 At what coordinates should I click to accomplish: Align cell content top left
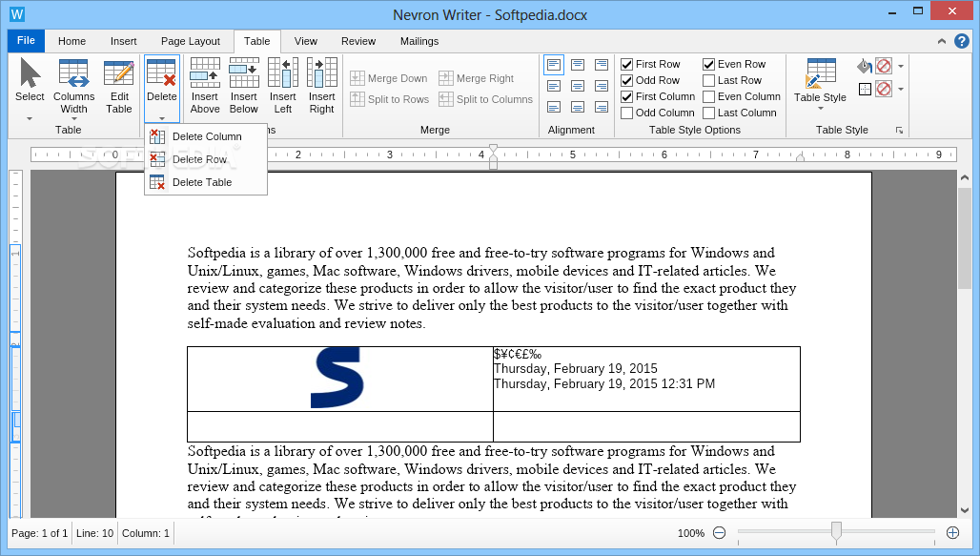pyautogui.click(x=554, y=65)
